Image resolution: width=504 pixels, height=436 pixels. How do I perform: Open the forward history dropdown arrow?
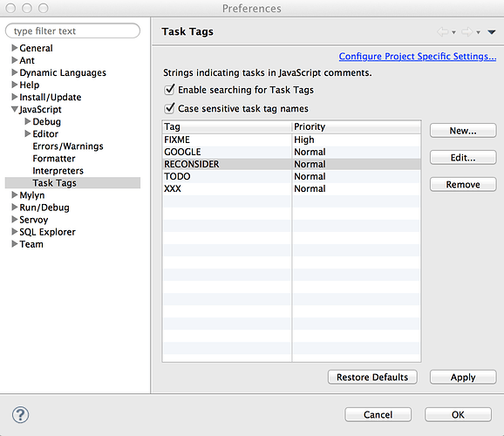pos(479,32)
